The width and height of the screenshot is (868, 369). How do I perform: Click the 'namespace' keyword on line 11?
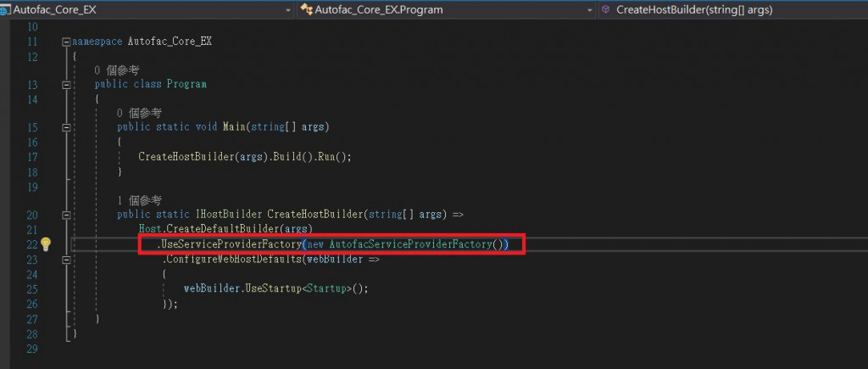97,42
